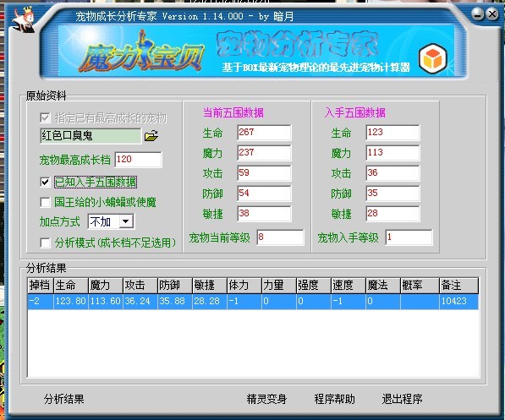Click the 速度 column header
Screen dimensions: 505x420
(349, 285)
